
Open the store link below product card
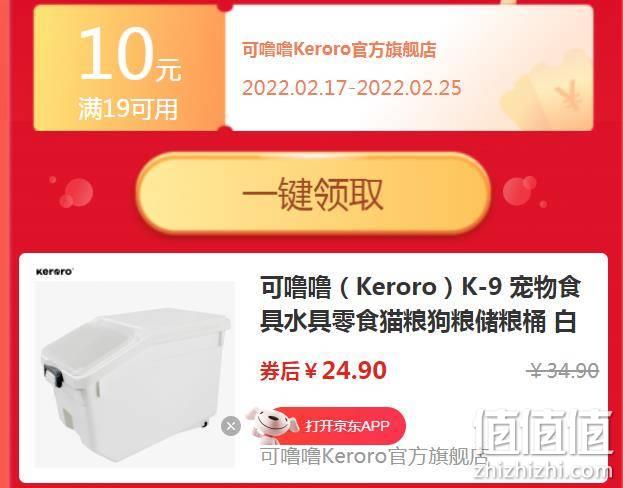373,457
